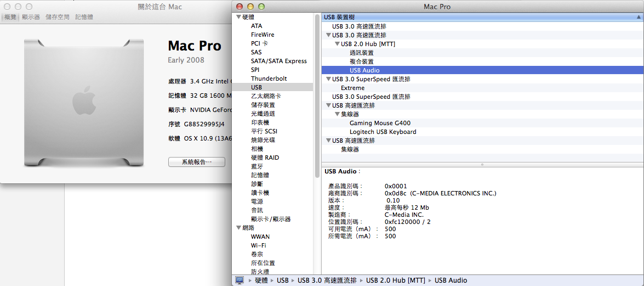Select 複合裝置 in the USB tree
The width and height of the screenshot is (644, 286).
362,61
